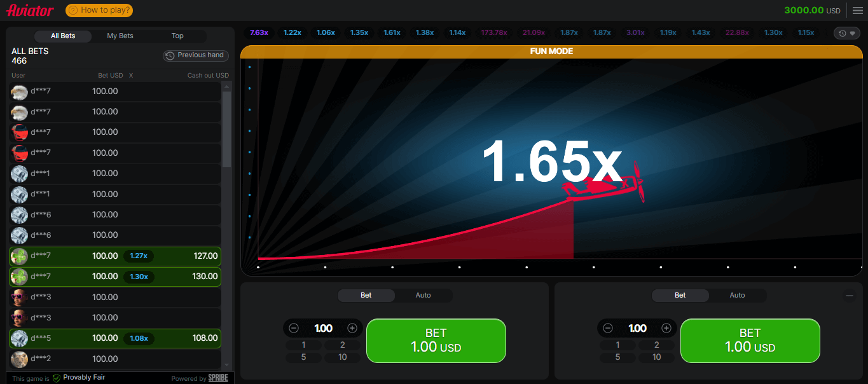Increase right panel bet amount with plus icon

666,328
